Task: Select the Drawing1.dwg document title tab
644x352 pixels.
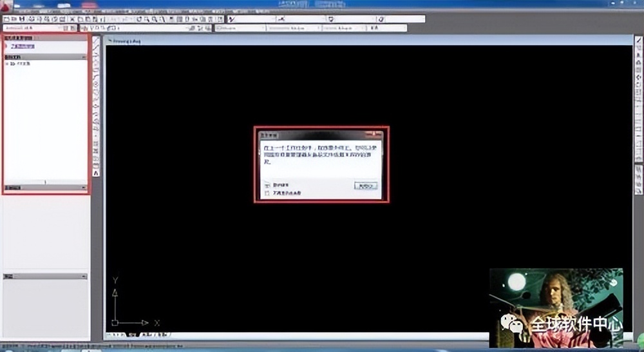Action: 126,41
